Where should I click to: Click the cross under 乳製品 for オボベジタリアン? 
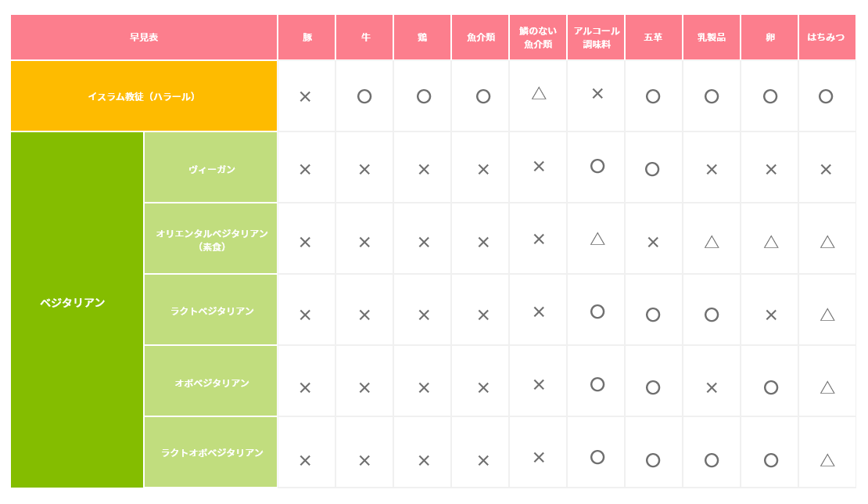[x=712, y=387]
